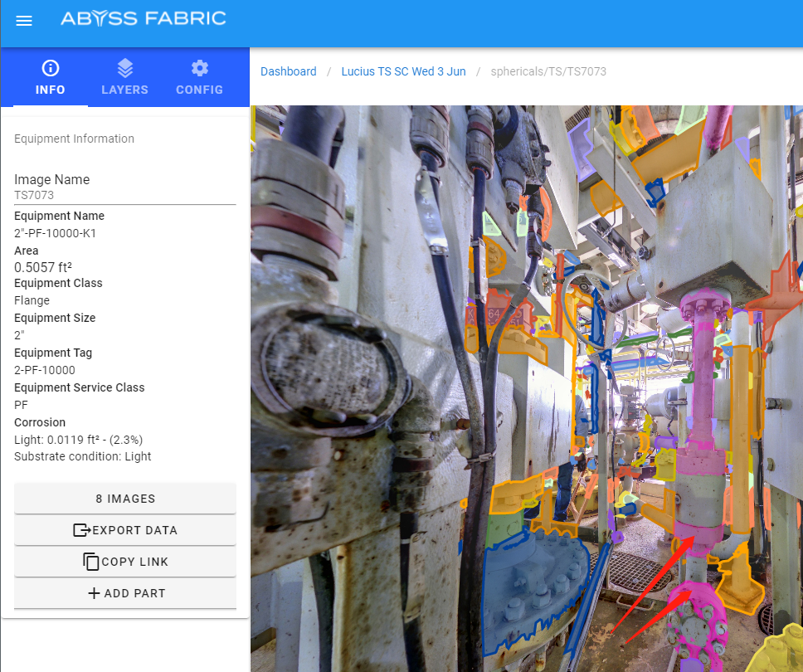Open the 8 Images button
The width and height of the screenshot is (803, 672).
pyautogui.click(x=125, y=499)
